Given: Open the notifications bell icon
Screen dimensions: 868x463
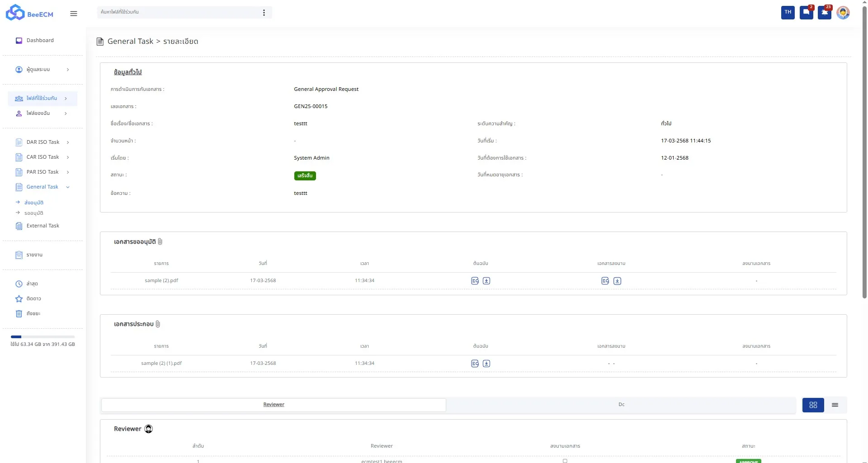Looking at the screenshot, I should point(825,12).
